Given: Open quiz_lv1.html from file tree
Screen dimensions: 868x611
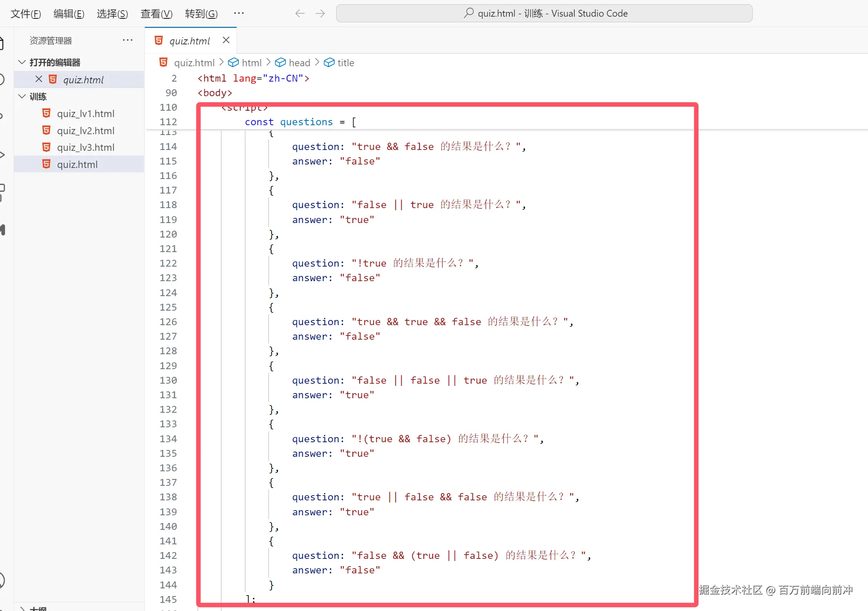Looking at the screenshot, I should (x=85, y=114).
